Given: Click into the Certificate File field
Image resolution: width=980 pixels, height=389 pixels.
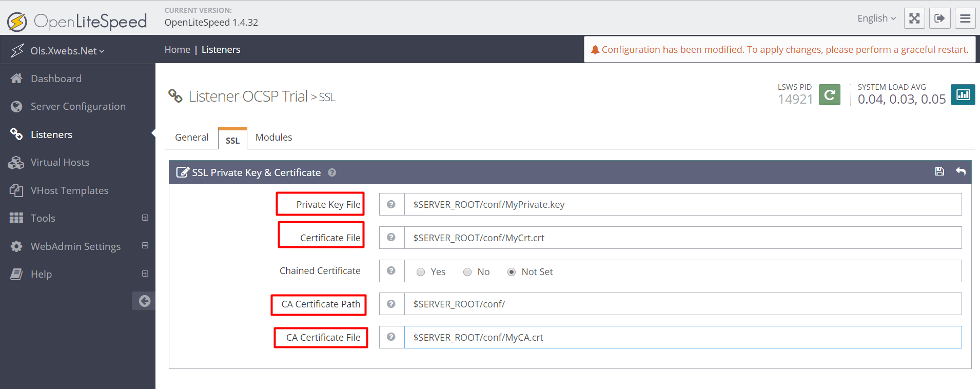Looking at the screenshot, I should click(x=683, y=238).
